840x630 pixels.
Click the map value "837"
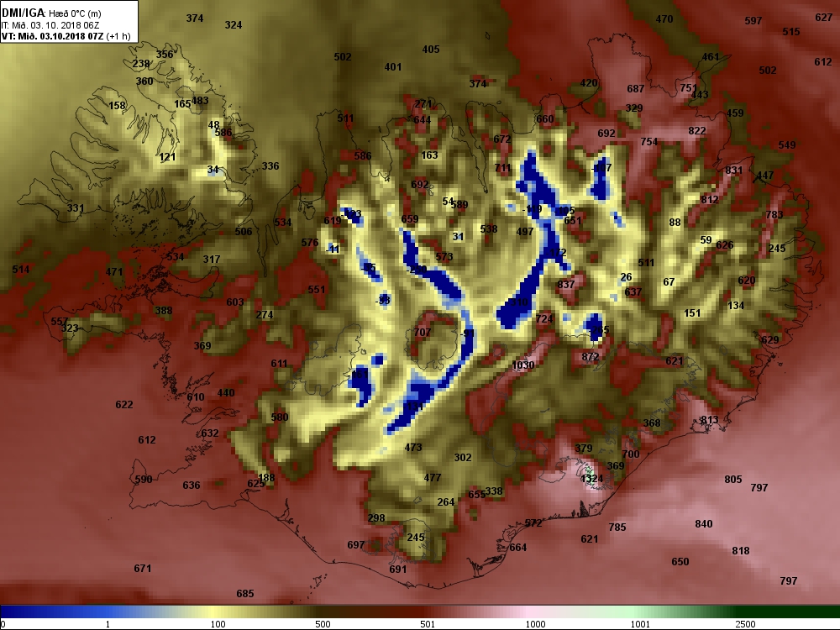(565, 284)
